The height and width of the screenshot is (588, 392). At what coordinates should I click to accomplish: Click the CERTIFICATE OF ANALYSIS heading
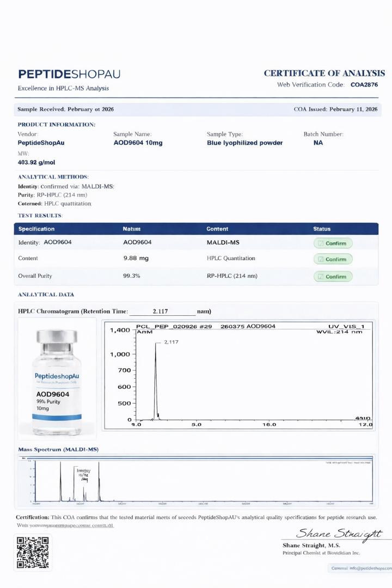[324, 73]
